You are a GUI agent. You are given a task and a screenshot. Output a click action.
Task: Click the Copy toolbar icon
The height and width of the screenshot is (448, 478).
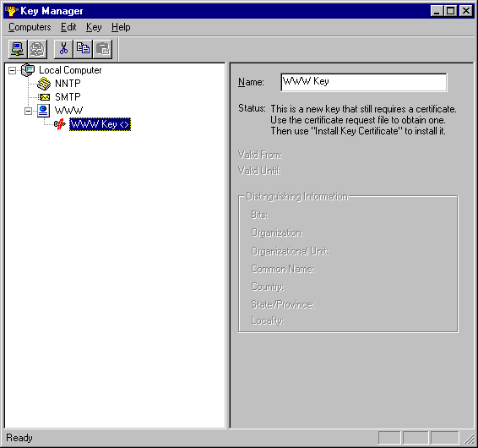pyautogui.click(x=83, y=49)
